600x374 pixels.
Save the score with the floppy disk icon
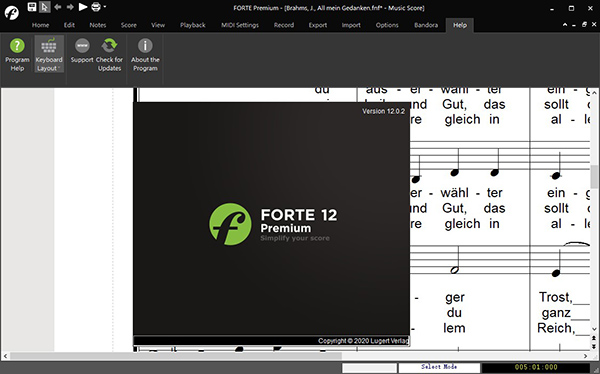(x=32, y=7)
